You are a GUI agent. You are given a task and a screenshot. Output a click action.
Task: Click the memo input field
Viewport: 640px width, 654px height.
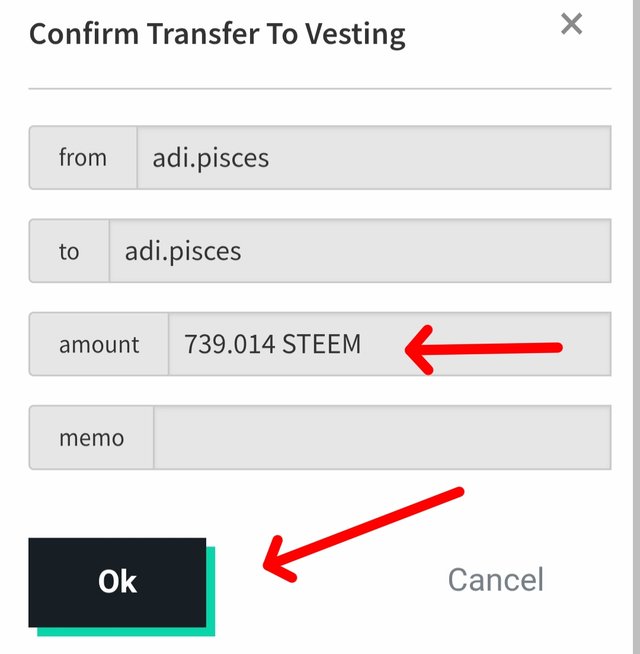381,438
